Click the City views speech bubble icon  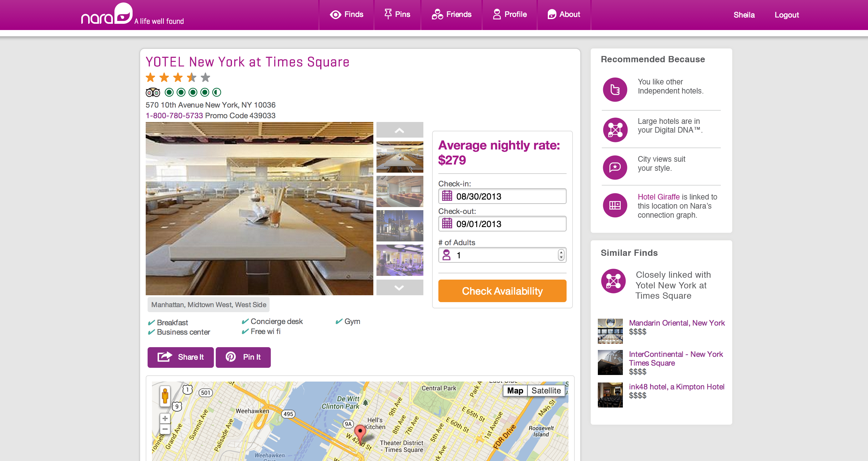615,167
